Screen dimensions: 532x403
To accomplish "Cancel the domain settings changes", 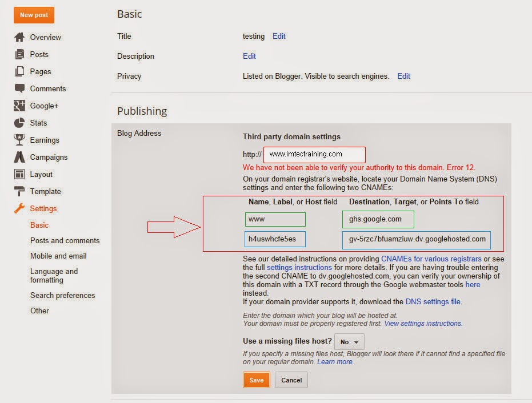I will tap(291, 380).
